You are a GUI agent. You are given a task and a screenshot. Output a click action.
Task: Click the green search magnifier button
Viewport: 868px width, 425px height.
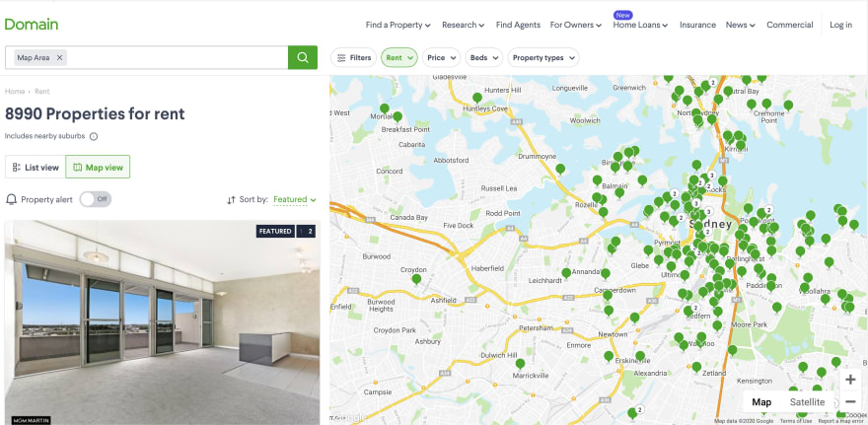click(302, 57)
